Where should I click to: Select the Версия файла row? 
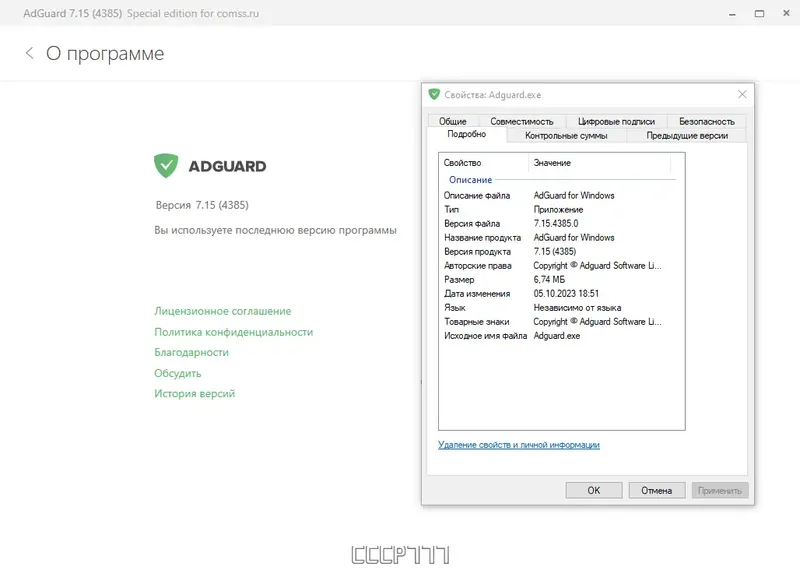561,223
